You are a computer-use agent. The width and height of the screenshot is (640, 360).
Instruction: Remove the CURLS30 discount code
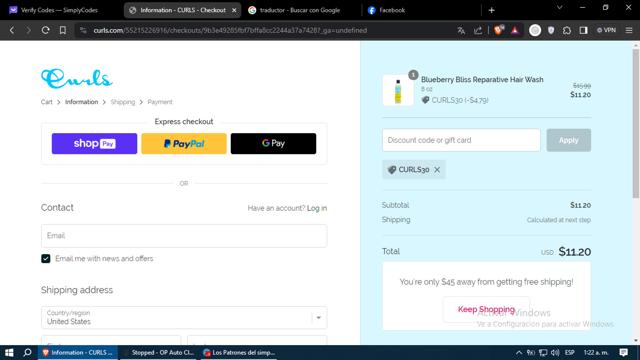[437, 169]
